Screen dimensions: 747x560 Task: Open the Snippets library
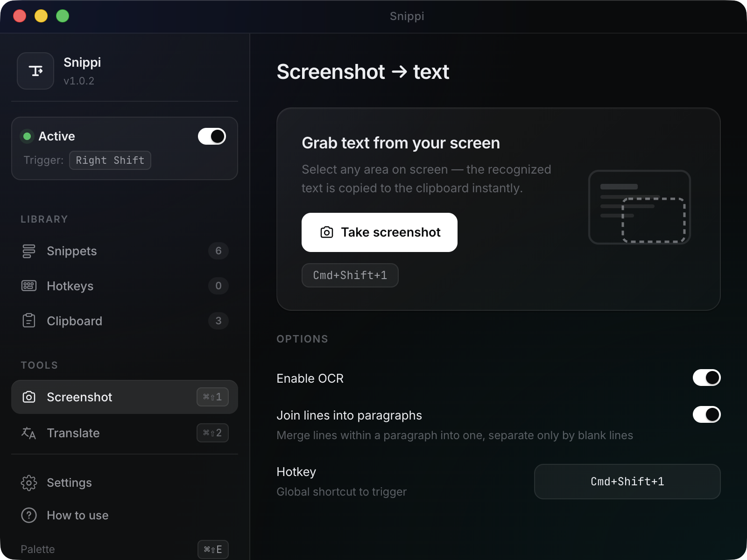coord(125,251)
